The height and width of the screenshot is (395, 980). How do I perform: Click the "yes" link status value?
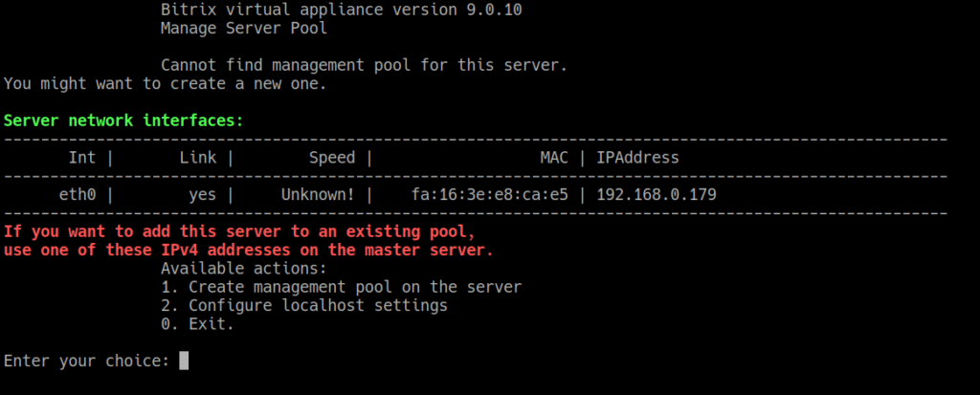tap(202, 194)
